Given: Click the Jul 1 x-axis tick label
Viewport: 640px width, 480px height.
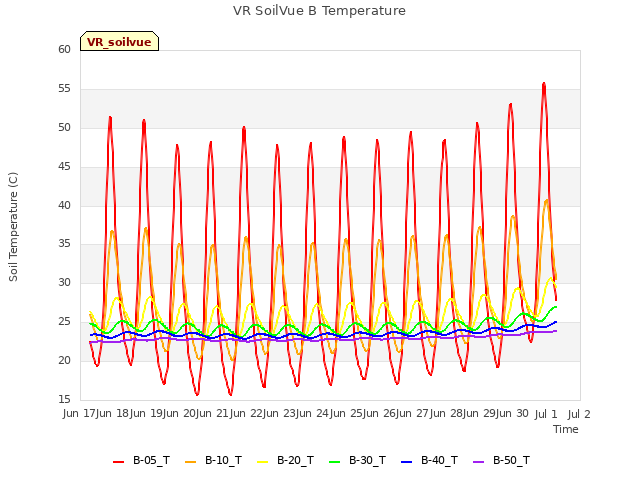Looking at the screenshot, I should tap(546, 414).
